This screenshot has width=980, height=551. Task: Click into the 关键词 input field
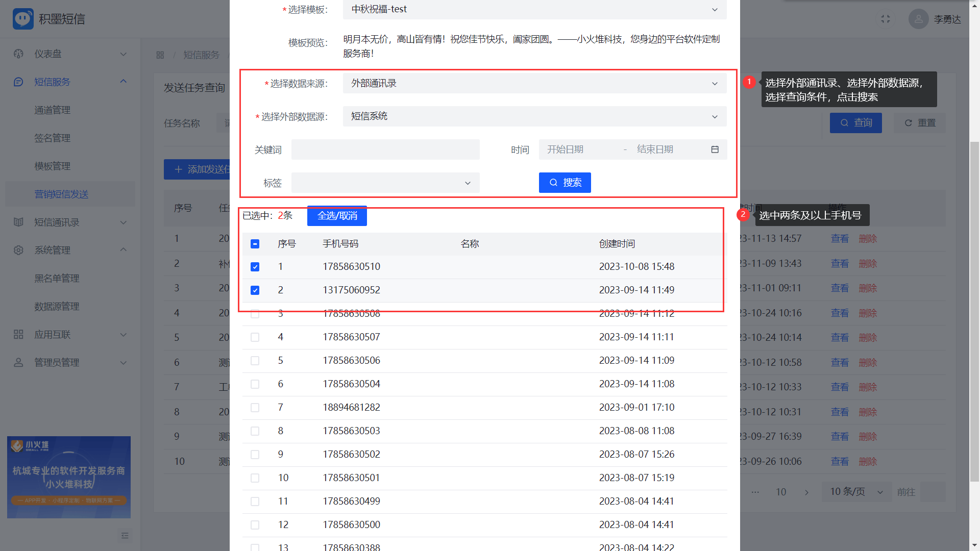coord(385,149)
